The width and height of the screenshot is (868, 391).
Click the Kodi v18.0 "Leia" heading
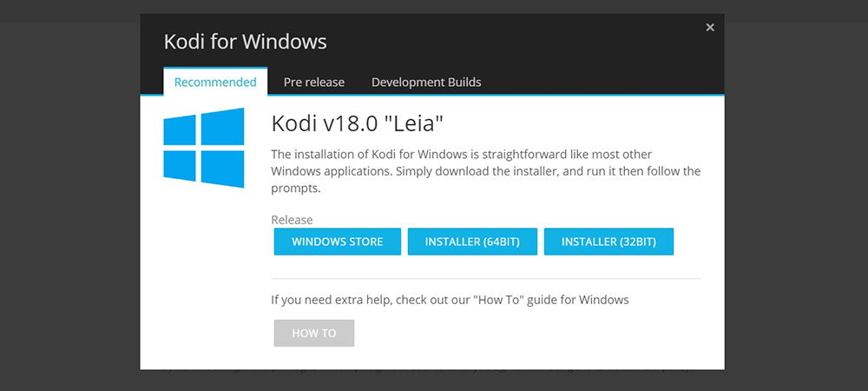click(358, 124)
